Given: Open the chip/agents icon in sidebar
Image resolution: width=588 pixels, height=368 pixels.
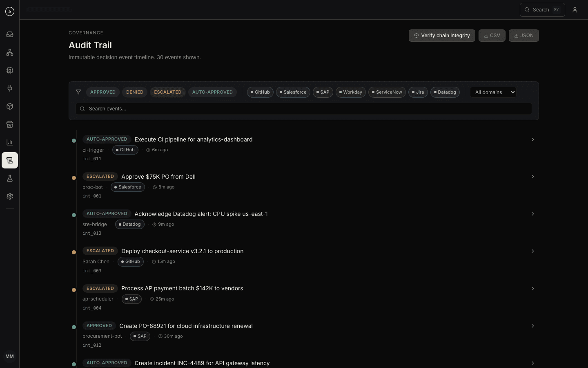Looking at the screenshot, I should coord(10,70).
